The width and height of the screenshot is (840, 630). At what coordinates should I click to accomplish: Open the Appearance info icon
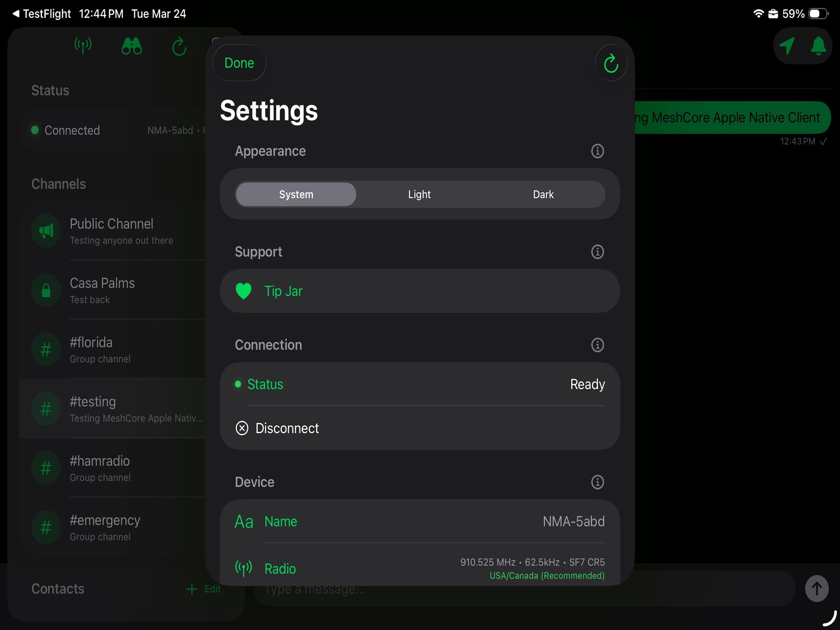click(597, 151)
